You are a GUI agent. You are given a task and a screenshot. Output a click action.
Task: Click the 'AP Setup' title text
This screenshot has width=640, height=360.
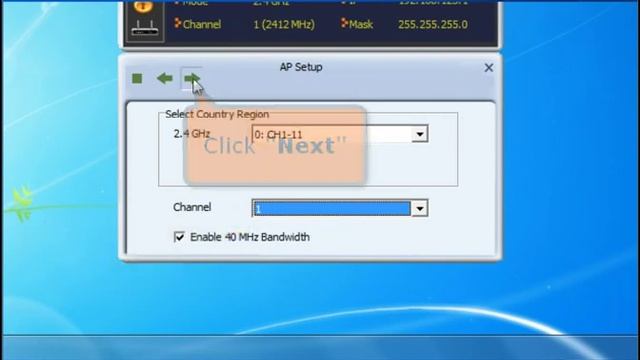pos(301,67)
